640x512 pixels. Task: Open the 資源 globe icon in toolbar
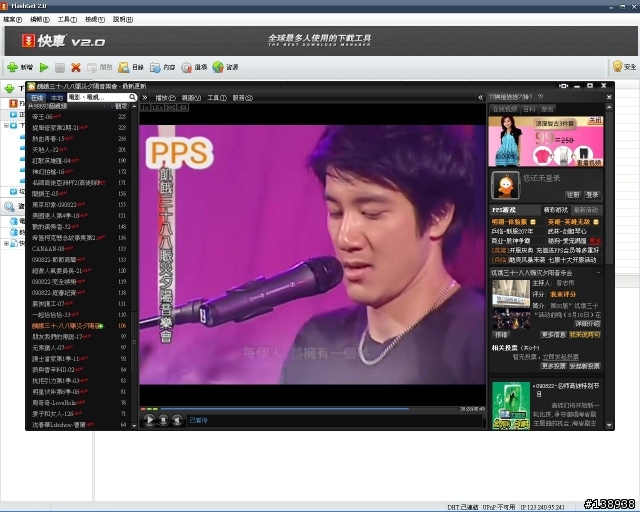218,67
